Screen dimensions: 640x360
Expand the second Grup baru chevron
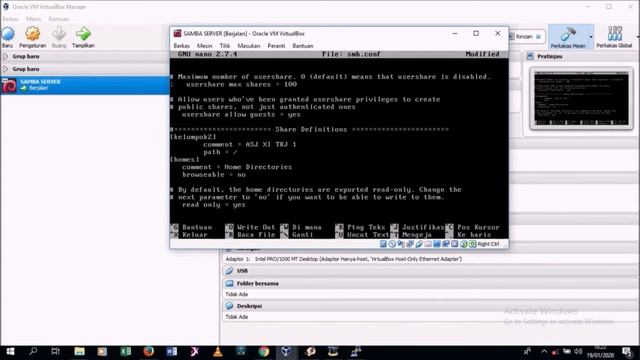[5, 69]
